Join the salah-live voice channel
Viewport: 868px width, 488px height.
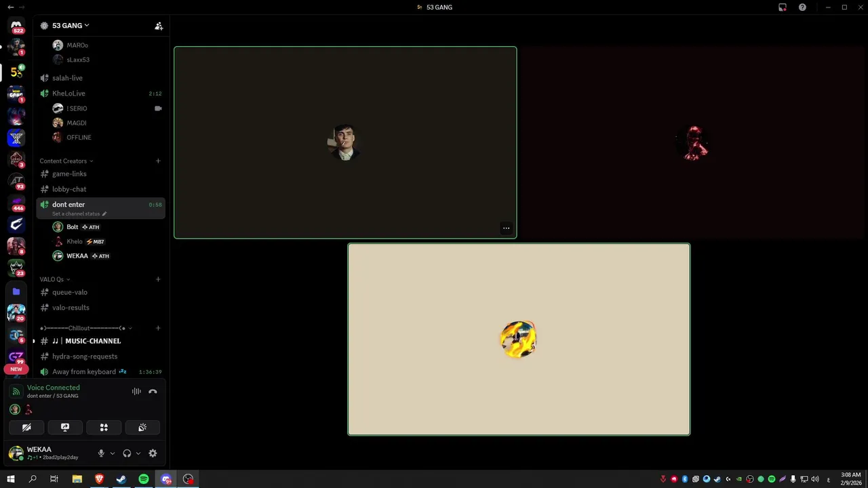pos(100,78)
